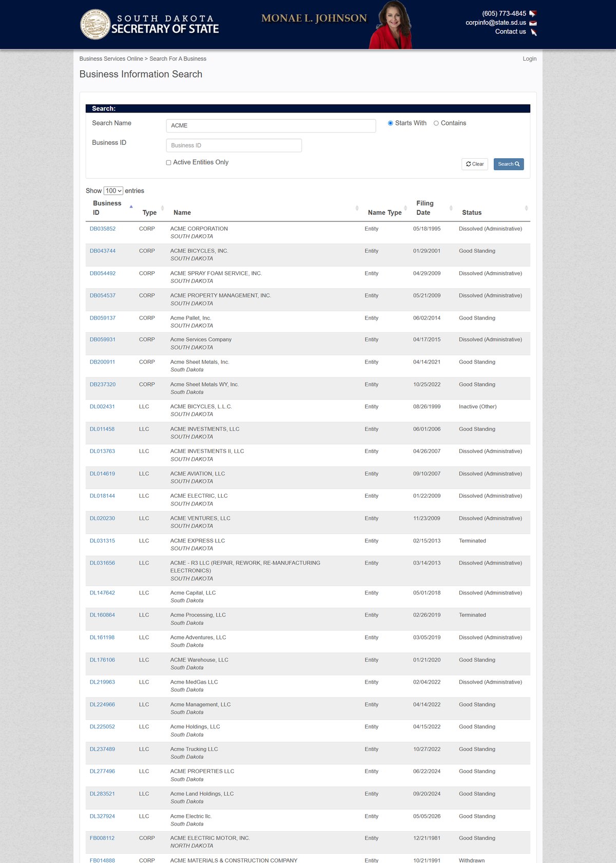Open business ID DL219963
This screenshot has height=863, width=616.
click(102, 682)
